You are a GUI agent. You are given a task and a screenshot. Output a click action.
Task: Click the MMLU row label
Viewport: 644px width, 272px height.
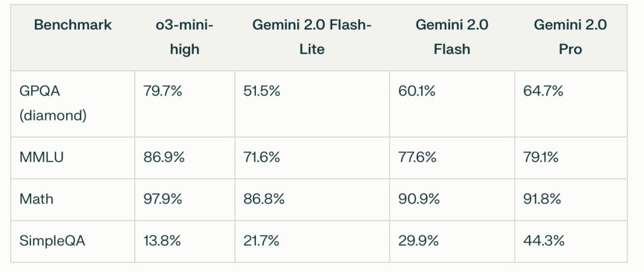[x=41, y=157]
